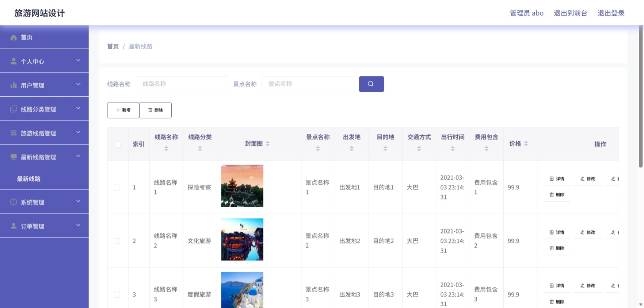Collapse the 最新线路管理 chevron

click(78, 156)
